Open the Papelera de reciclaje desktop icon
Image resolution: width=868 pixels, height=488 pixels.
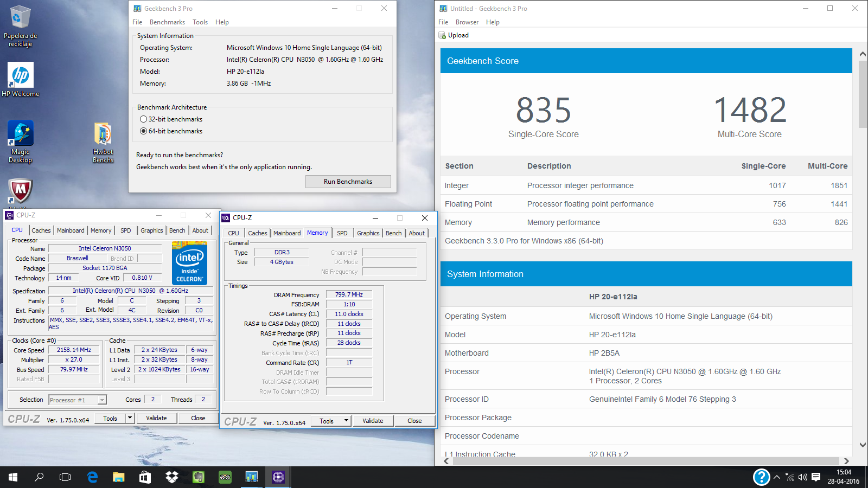21,26
